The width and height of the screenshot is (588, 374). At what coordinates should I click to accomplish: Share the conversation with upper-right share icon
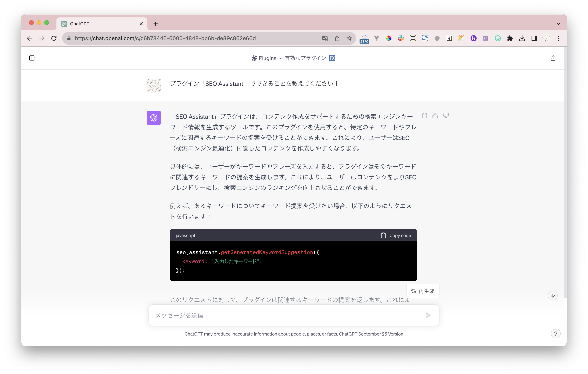[553, 58]
